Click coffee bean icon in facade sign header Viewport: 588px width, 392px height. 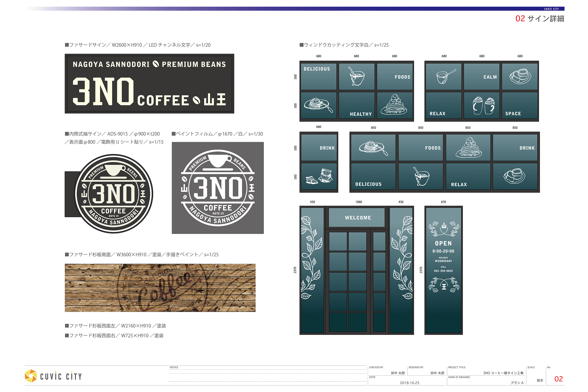(156, 64)
